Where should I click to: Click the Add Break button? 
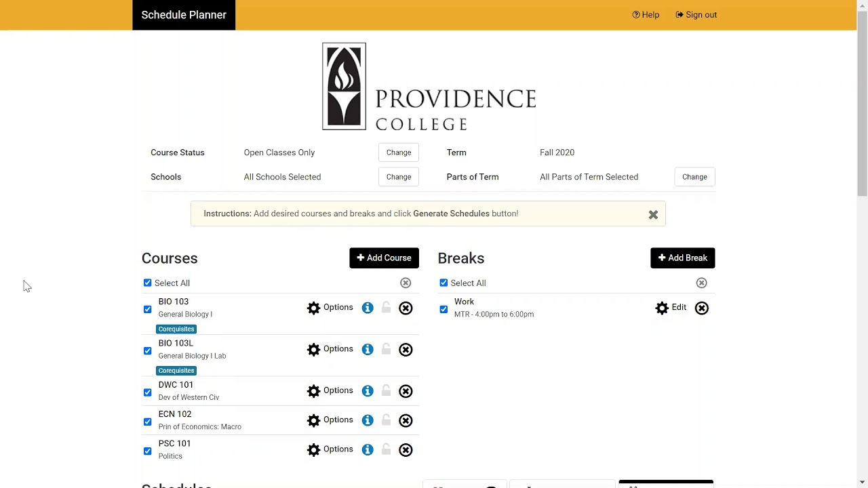click(x=682, y=258)
